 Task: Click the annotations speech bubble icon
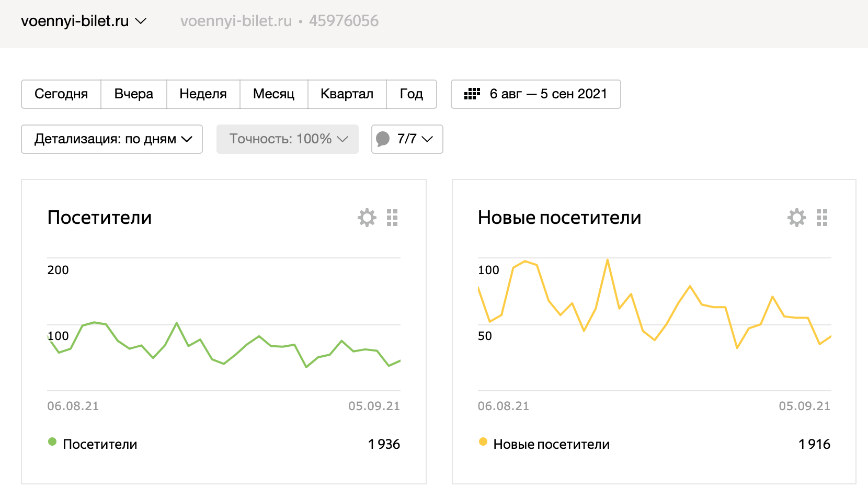(383, 139)
